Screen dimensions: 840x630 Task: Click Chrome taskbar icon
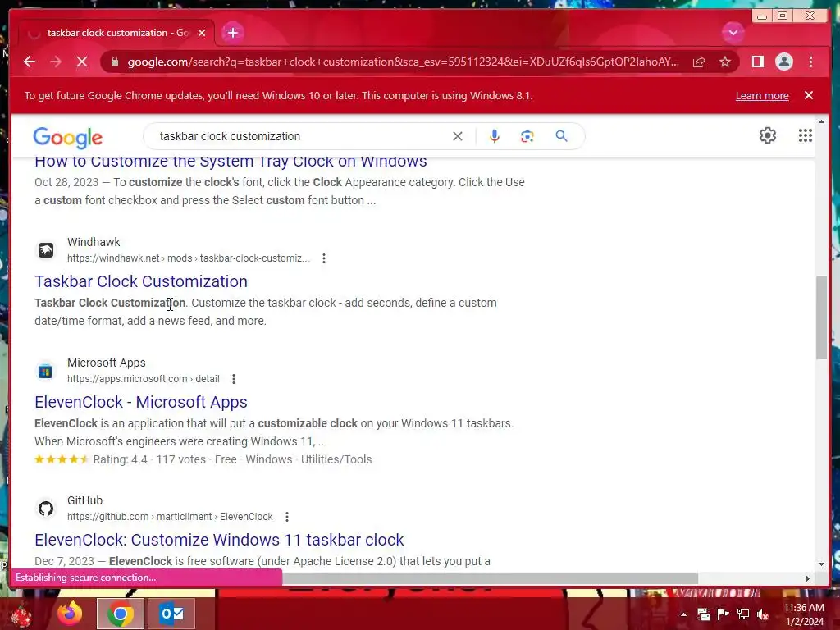click(x=121, y=614)
